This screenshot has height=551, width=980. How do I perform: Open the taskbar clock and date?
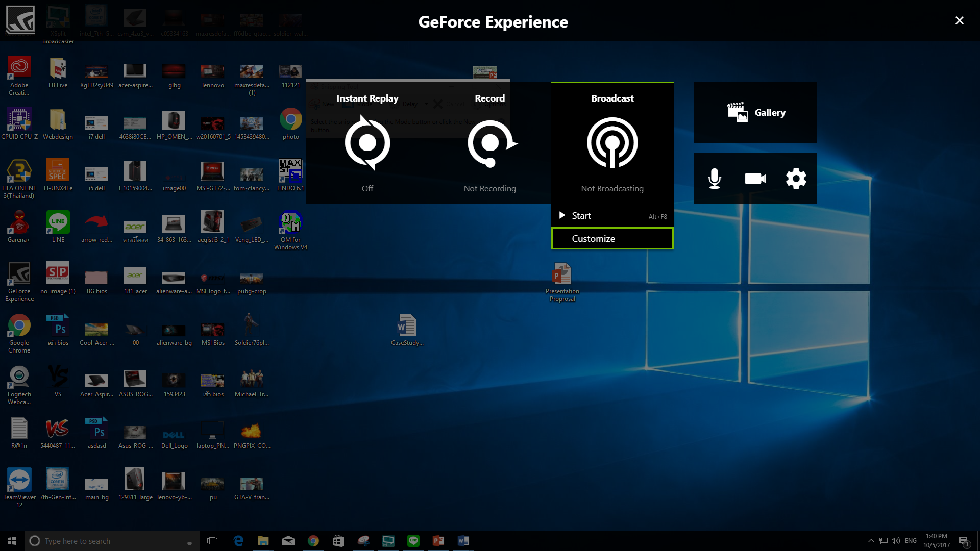click(x=936, y=541)
